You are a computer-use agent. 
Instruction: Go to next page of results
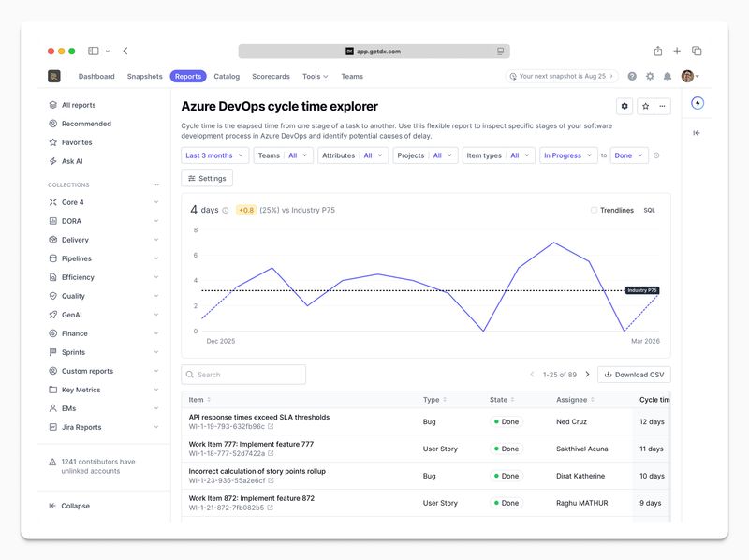click(x=587, y=375)
